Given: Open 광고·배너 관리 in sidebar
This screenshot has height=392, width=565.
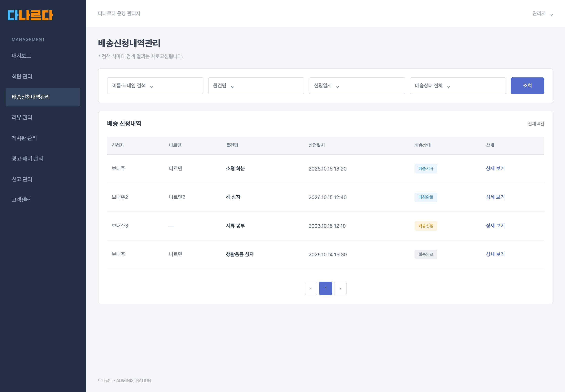Looking at the screenshot, I should click(43, 159).
